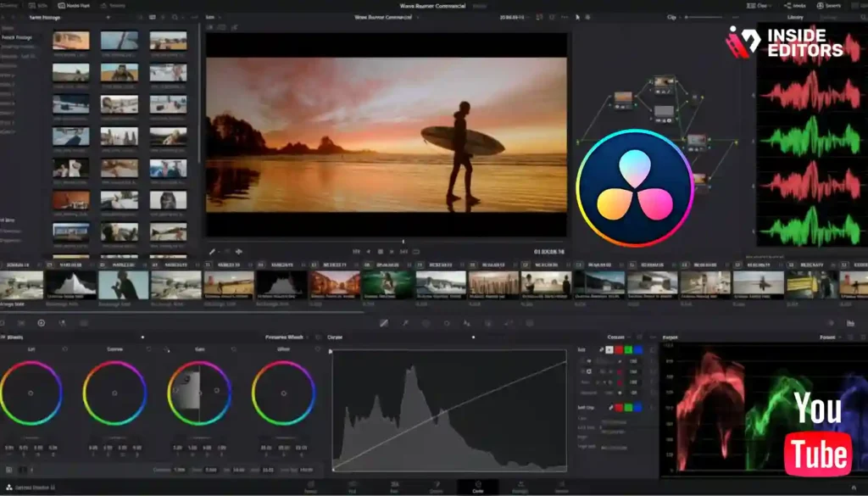Click the curve link icon in Edit row
The height and width of the screenshot is (496, 868).
[602, 350]
